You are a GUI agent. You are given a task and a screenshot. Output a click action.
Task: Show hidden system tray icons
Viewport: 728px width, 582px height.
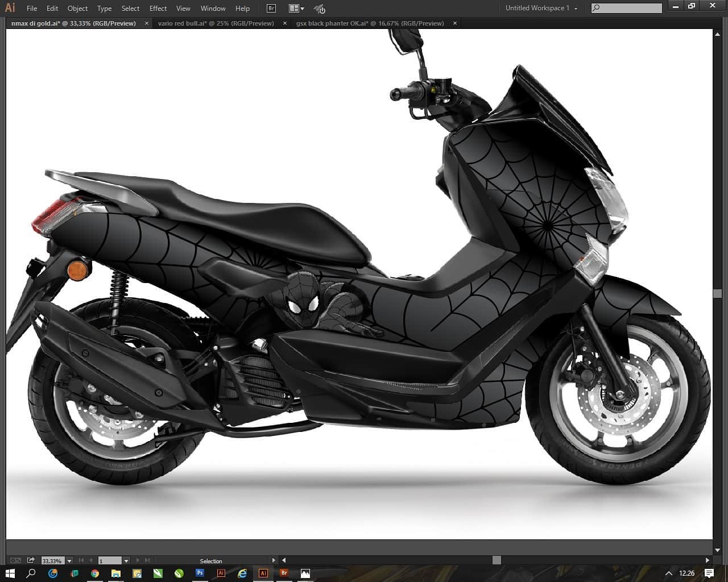click(x=669, y=573)
